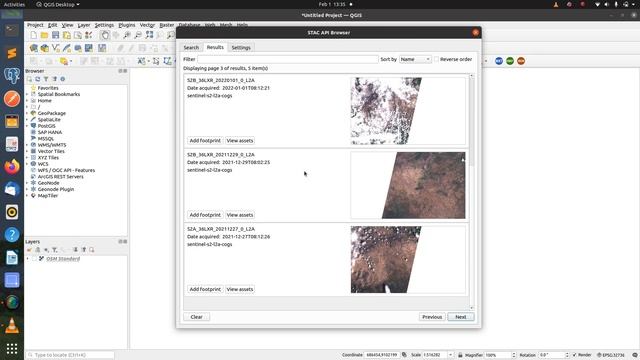Click the Save Project disk icon
640x360 pixels.
56,36
